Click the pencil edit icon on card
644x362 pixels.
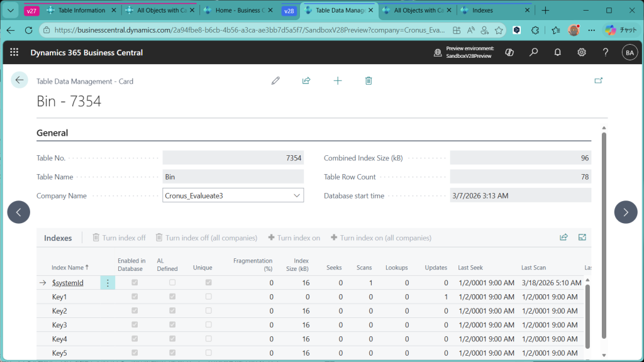click(x=275, y=80)
